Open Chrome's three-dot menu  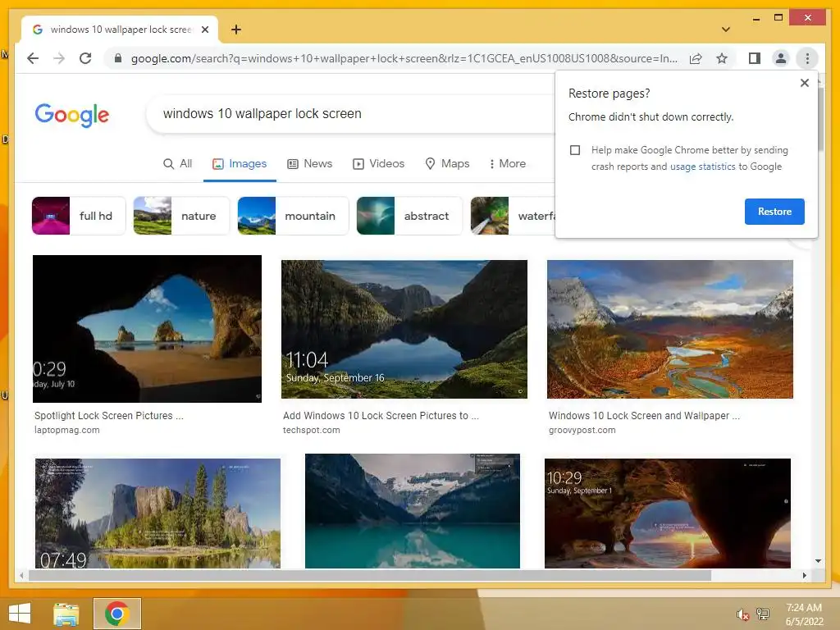click(807, 58)
